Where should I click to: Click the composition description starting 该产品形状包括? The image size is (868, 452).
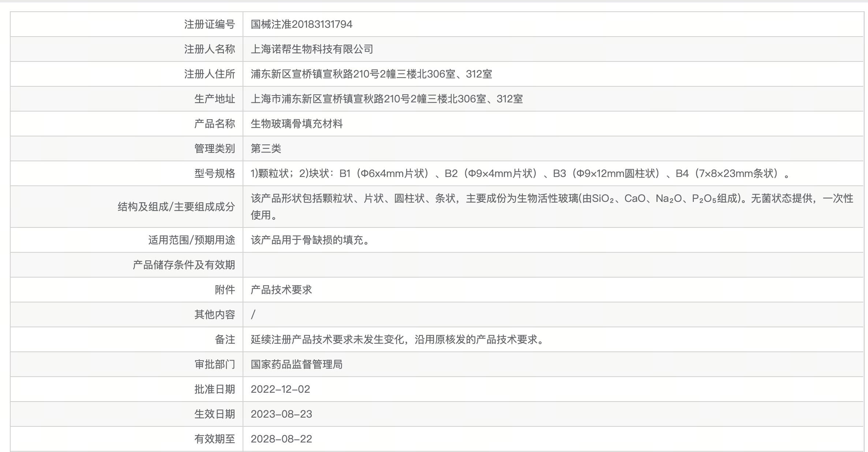coord(552,207)
